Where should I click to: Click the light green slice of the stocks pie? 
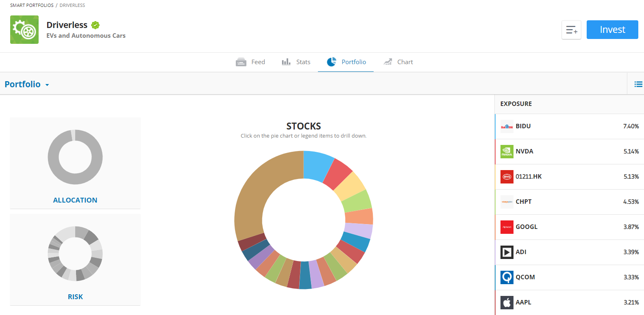tap(358, 202)
